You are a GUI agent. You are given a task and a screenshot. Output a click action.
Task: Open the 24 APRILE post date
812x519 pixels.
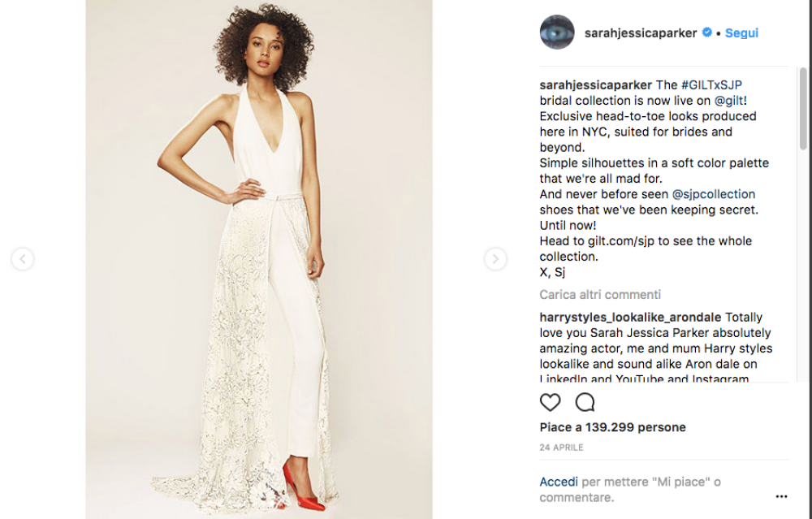coord(561,448)
